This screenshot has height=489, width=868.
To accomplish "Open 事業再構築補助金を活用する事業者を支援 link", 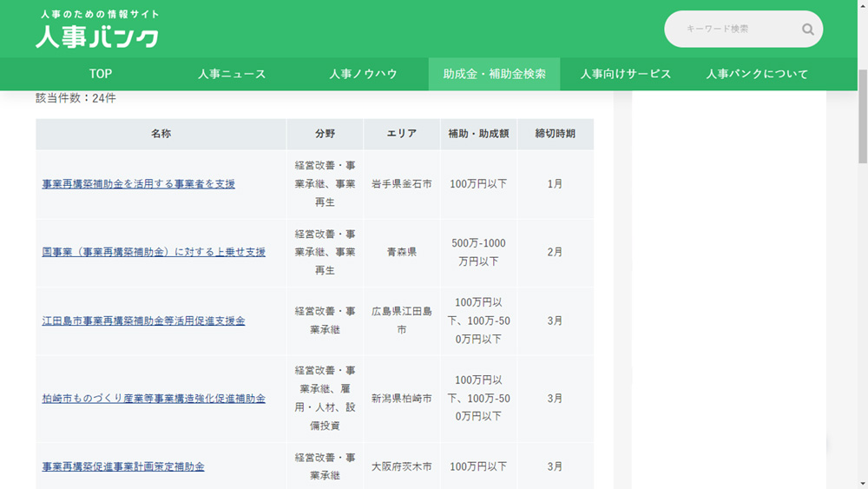I will click(139, 184).
